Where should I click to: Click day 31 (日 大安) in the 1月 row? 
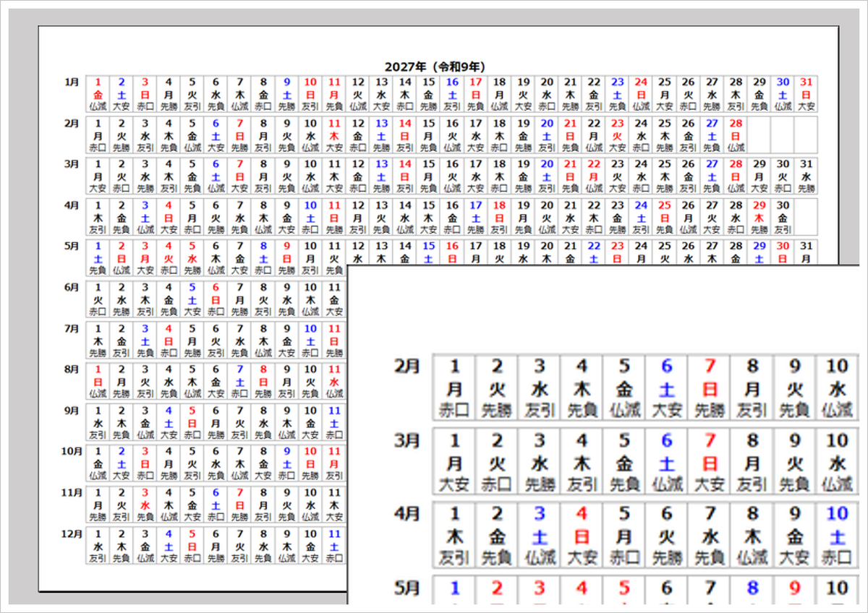coord(807,94)
